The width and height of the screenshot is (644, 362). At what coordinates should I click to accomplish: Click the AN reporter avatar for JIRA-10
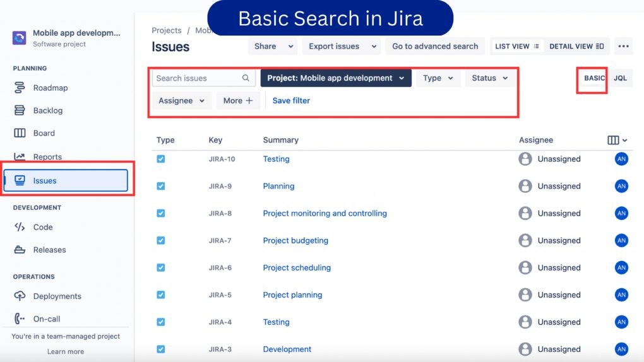click(x=621, y=159)
